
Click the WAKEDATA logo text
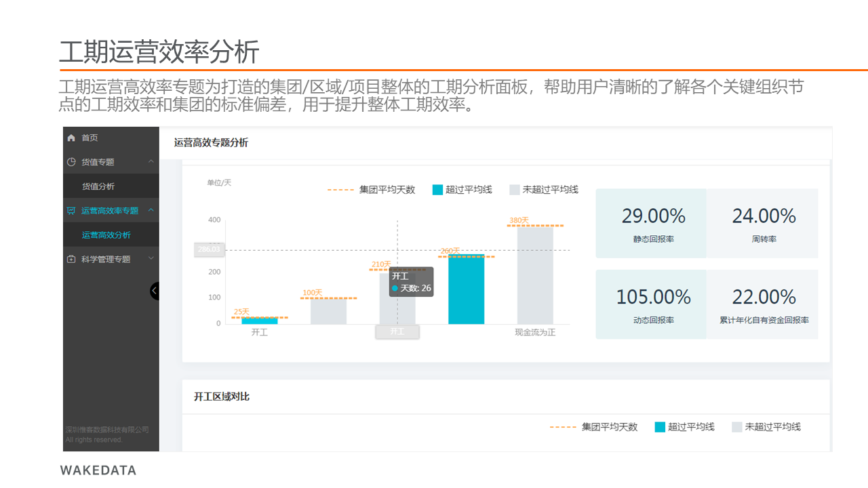point(98,470)
